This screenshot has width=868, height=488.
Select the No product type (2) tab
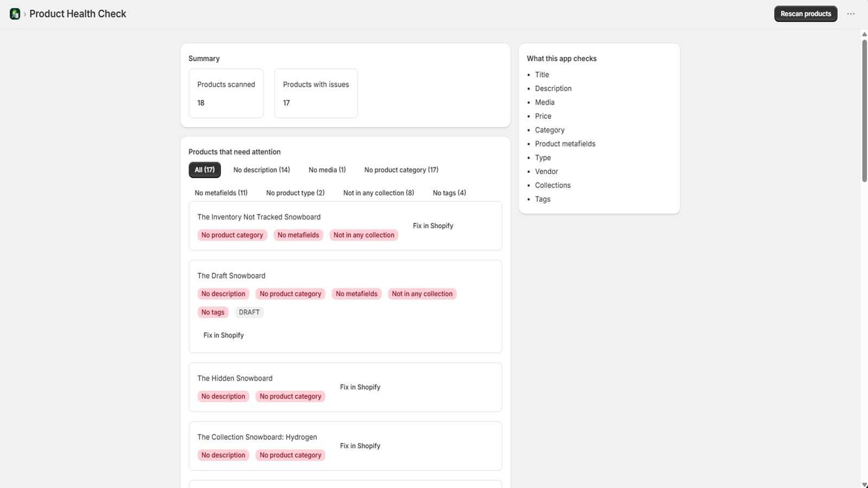296,193
